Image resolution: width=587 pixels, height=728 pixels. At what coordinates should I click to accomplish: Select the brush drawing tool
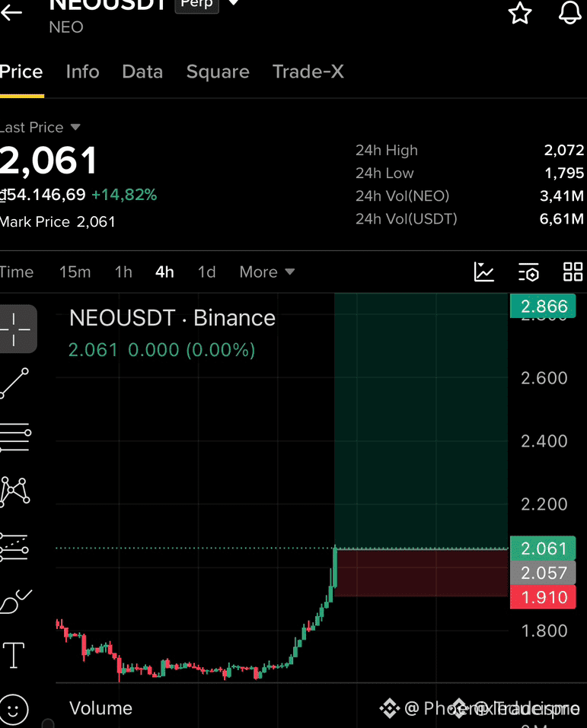coord(16,601)
